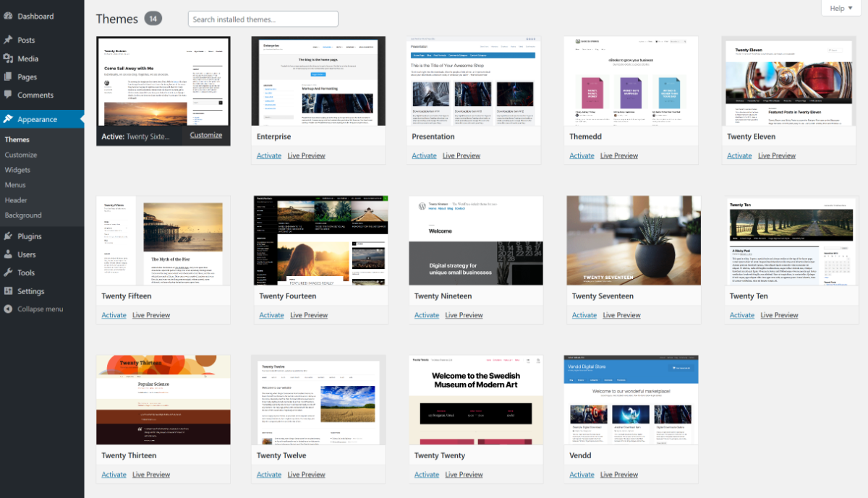The width and height of the screenshot is (868, 498).
Task: Activate the Twenty Thirteen theme
Action: pyautogui.click(x=114, y=475)
